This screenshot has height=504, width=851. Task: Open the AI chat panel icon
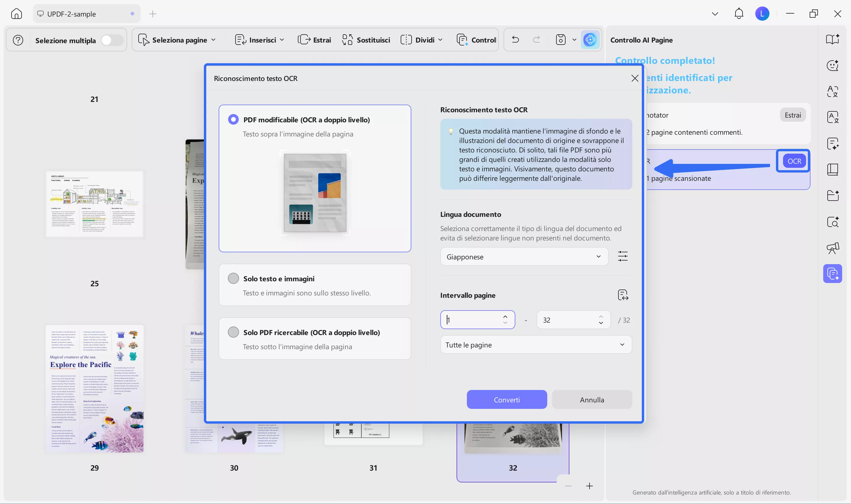pos(832,65)
